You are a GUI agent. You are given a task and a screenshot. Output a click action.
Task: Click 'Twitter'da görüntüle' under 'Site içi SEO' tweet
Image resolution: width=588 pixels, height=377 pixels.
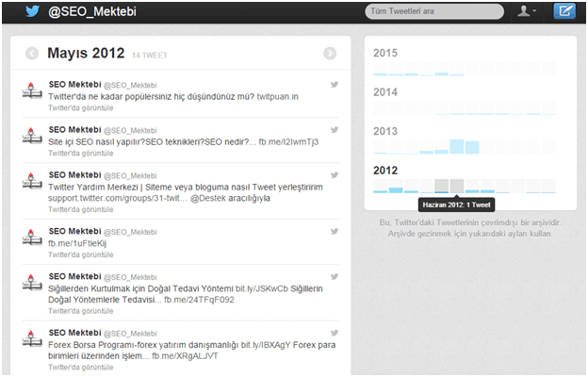(81, 154)
